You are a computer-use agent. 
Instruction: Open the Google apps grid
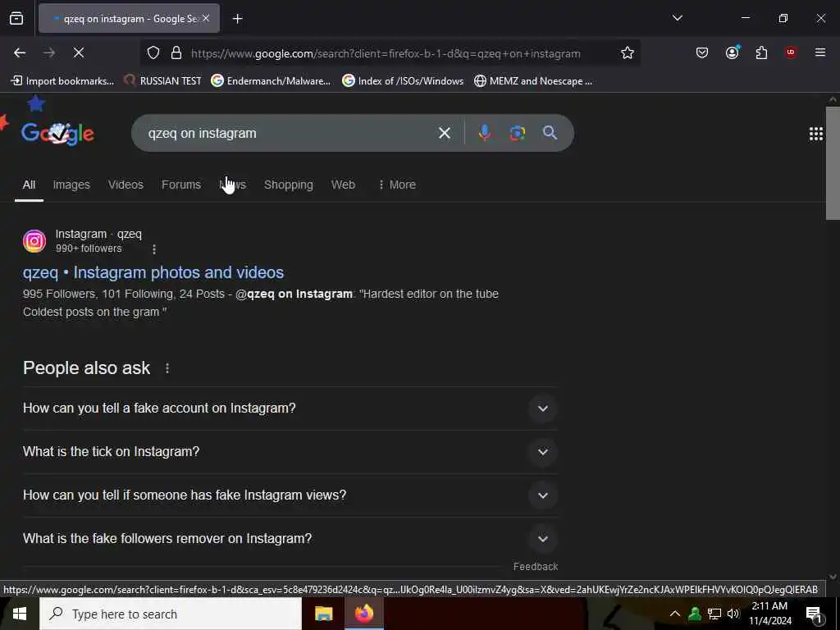tap(816, 134)
